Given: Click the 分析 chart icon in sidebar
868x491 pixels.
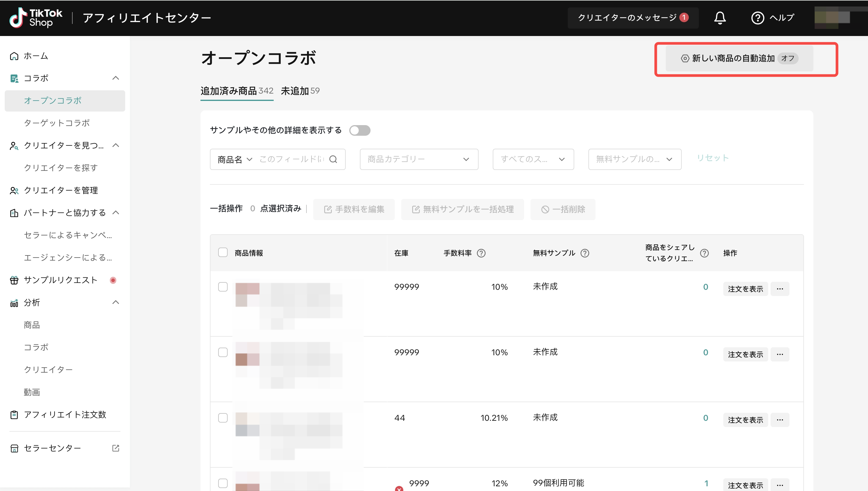Looking at the screenshot, I should [x=14, y=303].
